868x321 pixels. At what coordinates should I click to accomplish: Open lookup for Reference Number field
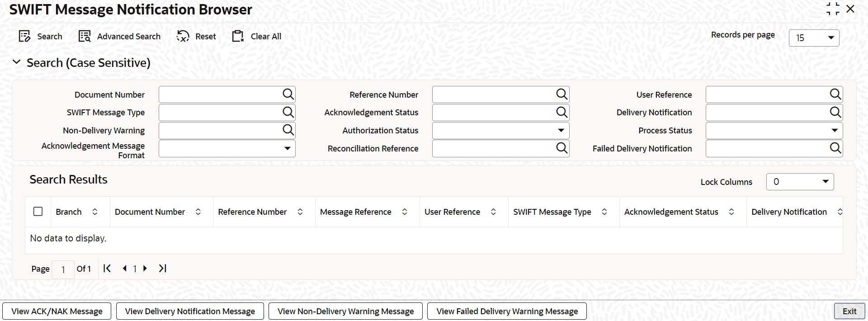561,94
